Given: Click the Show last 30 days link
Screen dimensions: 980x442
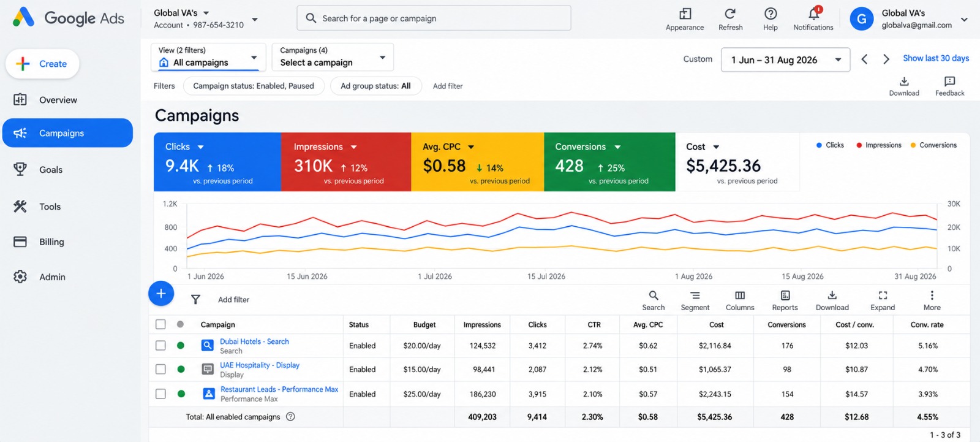Looking at the screenshot, I should (936, 58).
